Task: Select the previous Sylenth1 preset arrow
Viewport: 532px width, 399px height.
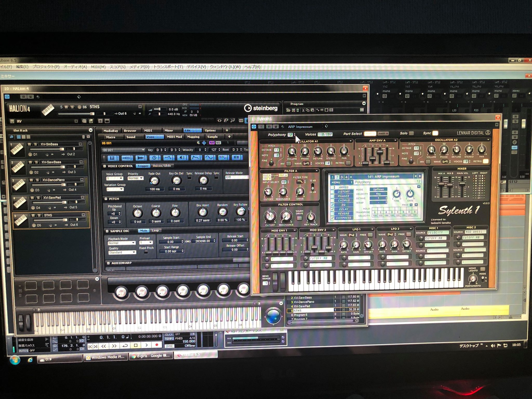Action: (415, 176)
